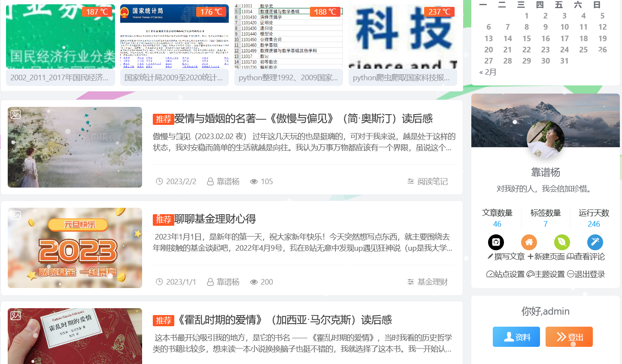Click the 基金理财 category label
This screenshot has height=364, width=622.
coord(433,282)
